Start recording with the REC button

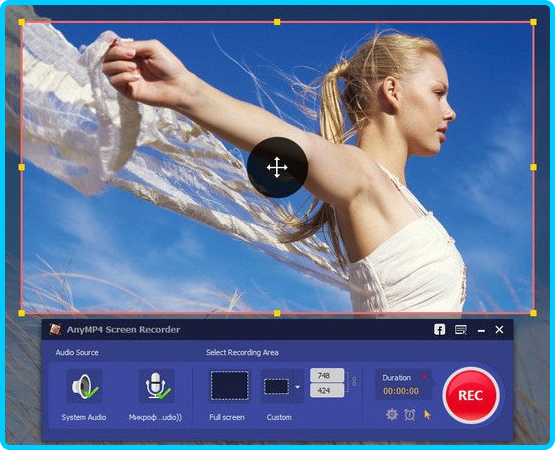tap(471, 395)
